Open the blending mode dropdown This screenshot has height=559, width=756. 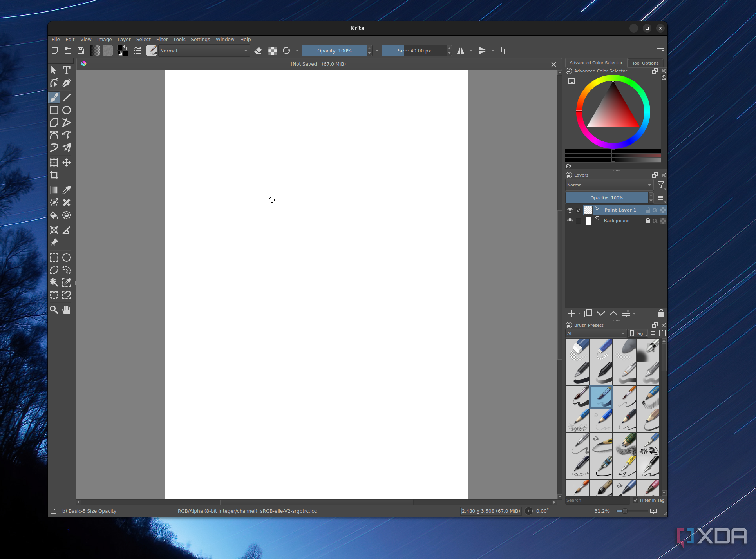[205, 51]
